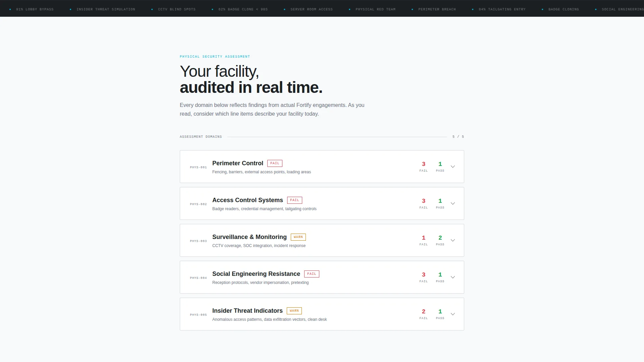The image size is (644, 362).
Task: Click the 'BADGE CLONING' ticker item
Action: pos(563,9)
